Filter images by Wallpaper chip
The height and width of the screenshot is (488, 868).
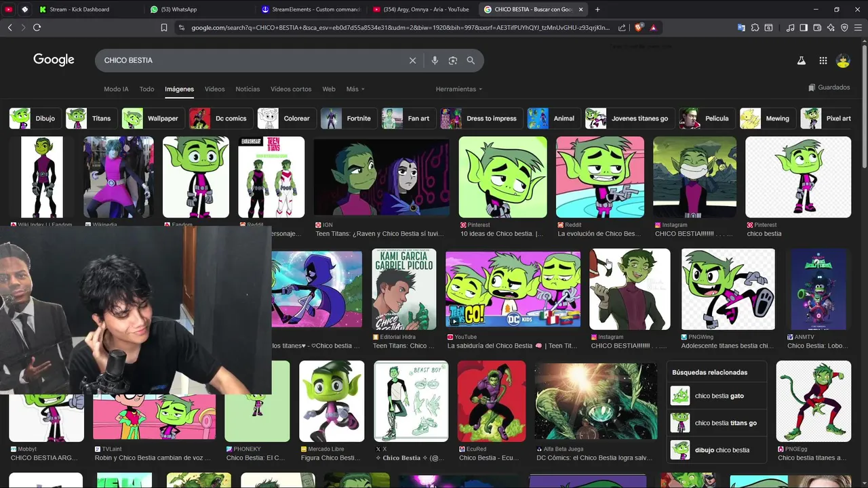[152, 118]
